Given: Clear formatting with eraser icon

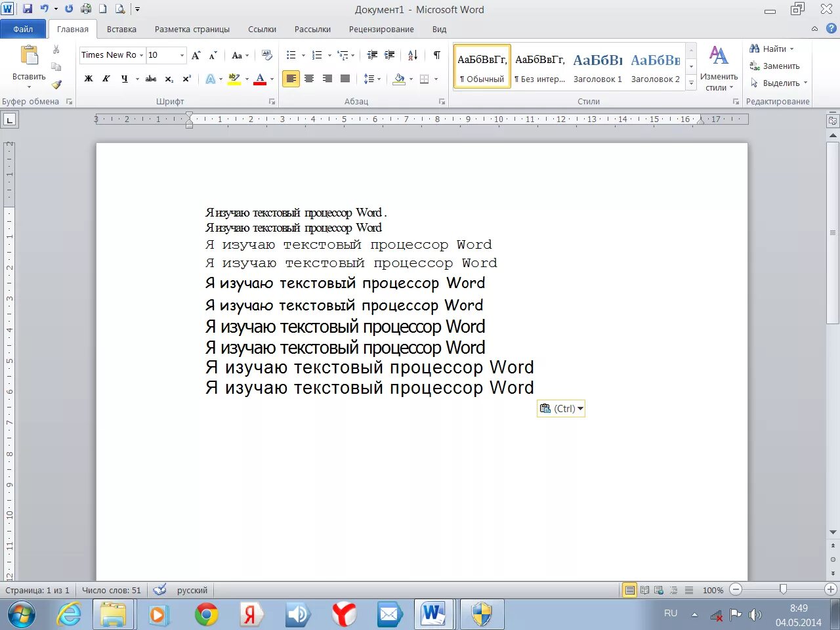Looking at the screenshot, I should (266, 55).
